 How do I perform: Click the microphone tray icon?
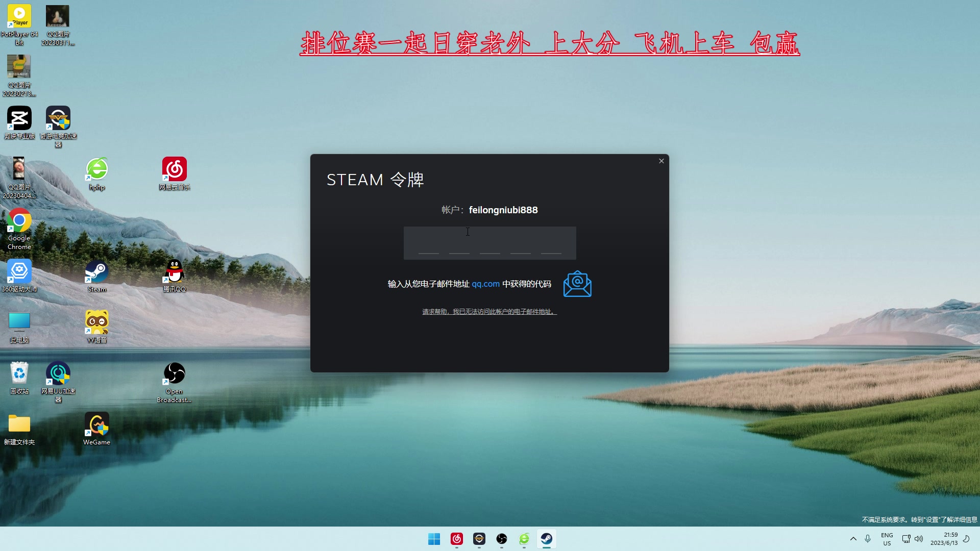pos(868,539)
